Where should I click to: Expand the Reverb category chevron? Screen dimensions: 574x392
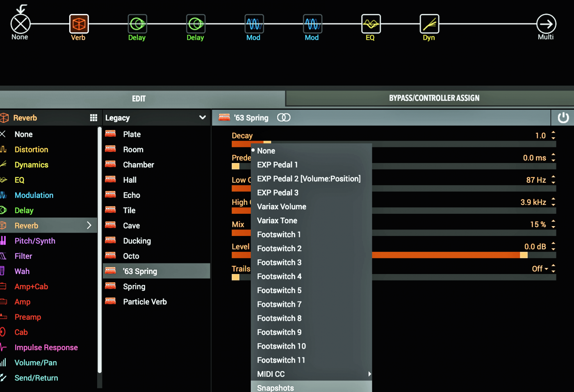coord(89,225)
